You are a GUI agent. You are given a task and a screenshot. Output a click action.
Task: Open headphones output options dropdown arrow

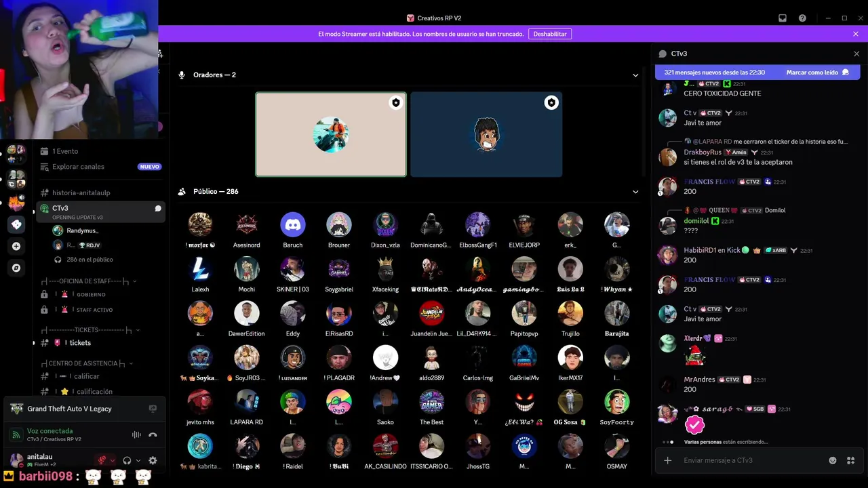point(138,460)
